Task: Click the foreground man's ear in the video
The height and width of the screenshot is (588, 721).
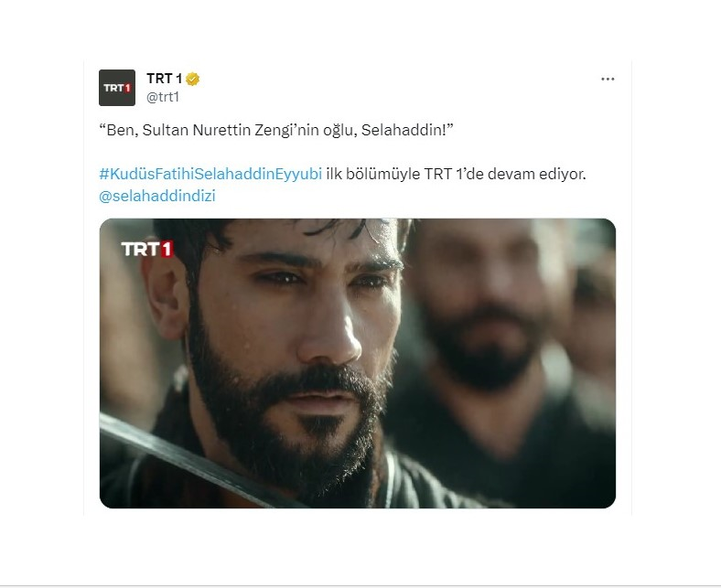Action: [165, 299]
